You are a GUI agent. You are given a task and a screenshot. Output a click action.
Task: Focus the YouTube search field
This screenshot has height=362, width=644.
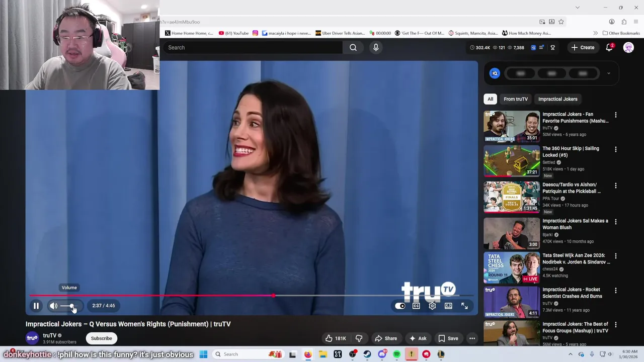[x=253, y=47]
